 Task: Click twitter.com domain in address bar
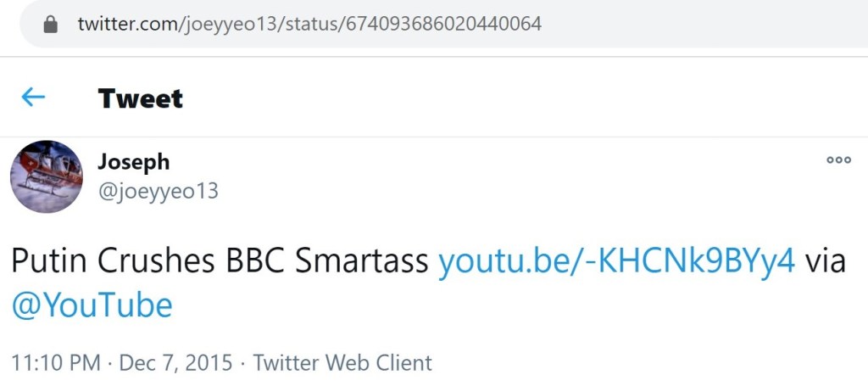pos(125,24)
